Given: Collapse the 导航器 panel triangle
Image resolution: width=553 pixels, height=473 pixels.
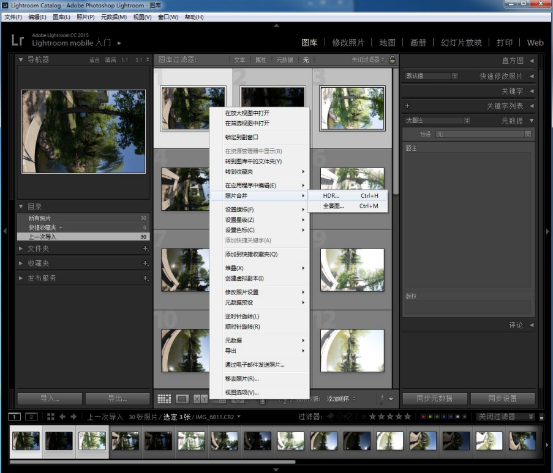Looking at the screenshot, I should [21, 60].
